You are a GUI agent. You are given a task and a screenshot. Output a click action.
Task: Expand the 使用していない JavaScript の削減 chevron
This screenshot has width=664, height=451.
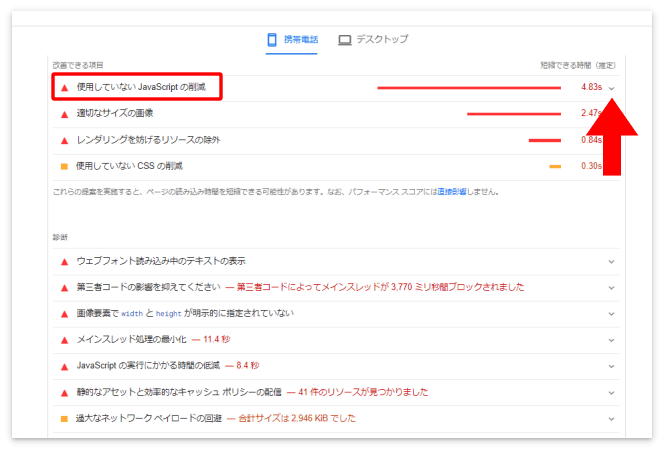611,88
